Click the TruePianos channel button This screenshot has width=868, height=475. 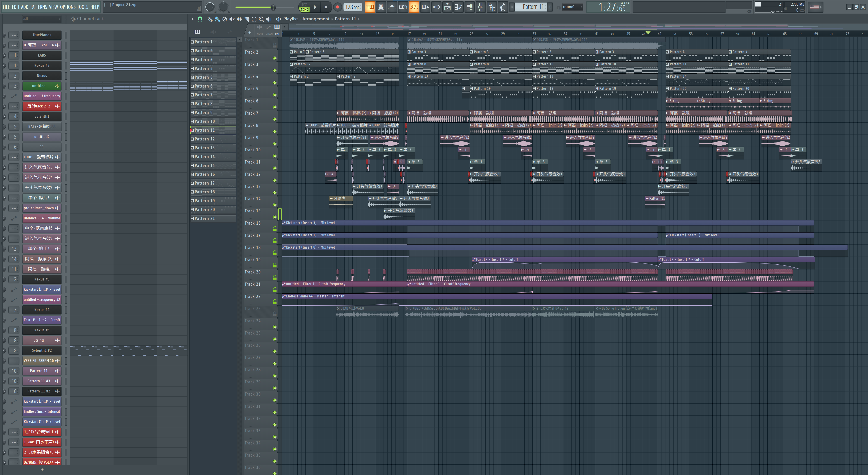[x=42, y=35]
